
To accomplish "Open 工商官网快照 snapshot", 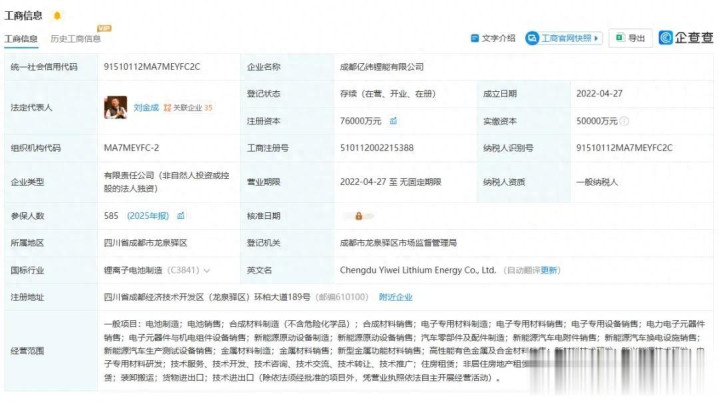I will (x=564, y=38).
